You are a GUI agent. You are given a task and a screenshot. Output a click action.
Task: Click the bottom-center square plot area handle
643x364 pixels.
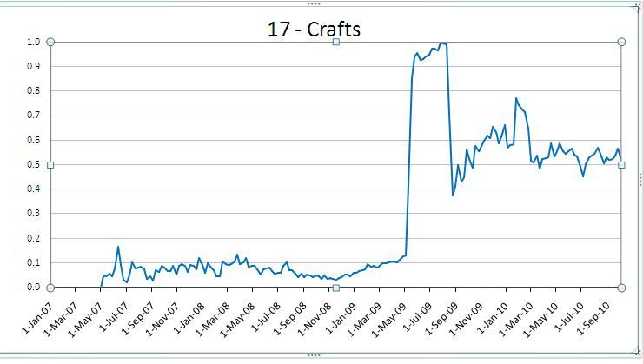click(336, 288)
